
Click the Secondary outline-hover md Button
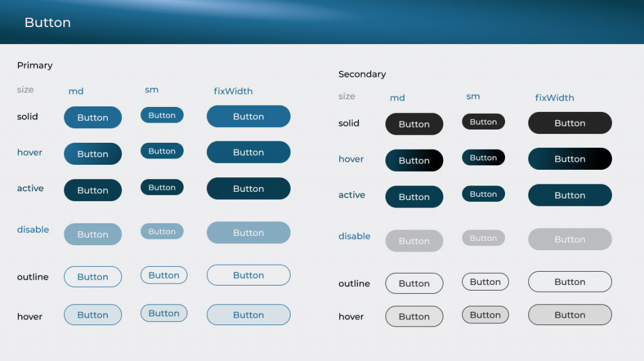[x=414, y=316]
